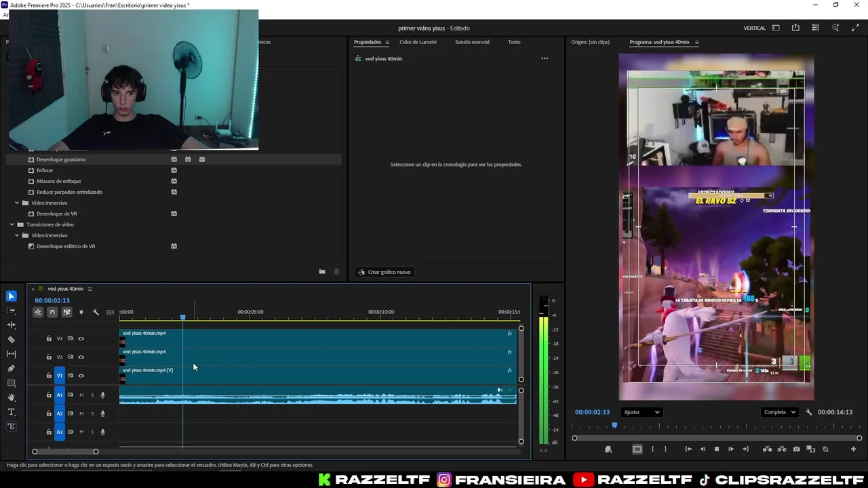
Task: Toggle linked selection in timeline
Action: [x=66, y=312]
